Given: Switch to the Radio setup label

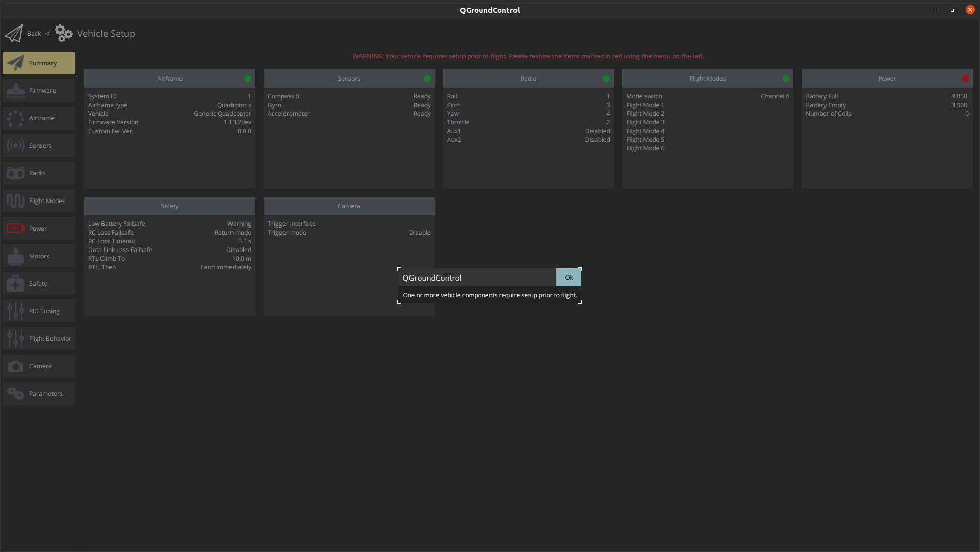Looking at the screenshot, I should (37, 173).
